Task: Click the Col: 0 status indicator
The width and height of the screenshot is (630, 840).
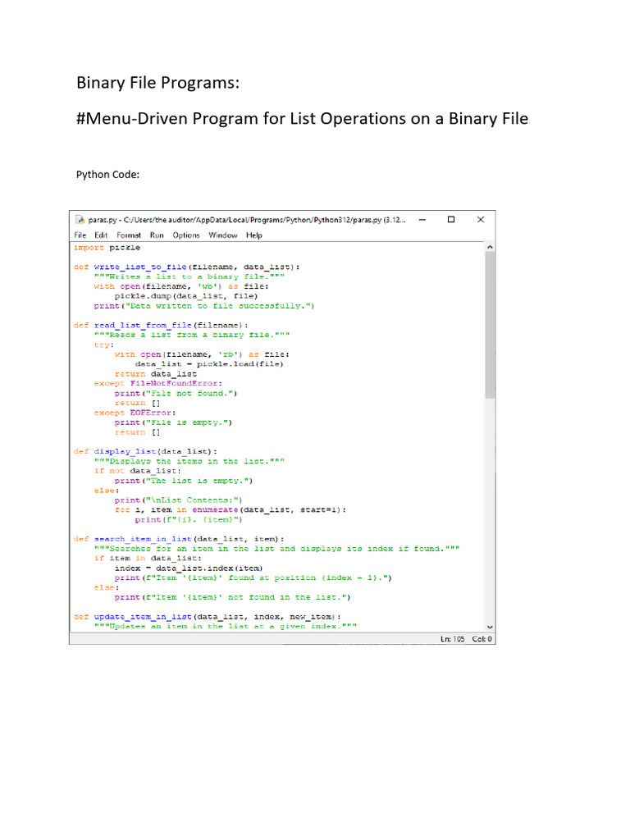Action: click(481, 638)
